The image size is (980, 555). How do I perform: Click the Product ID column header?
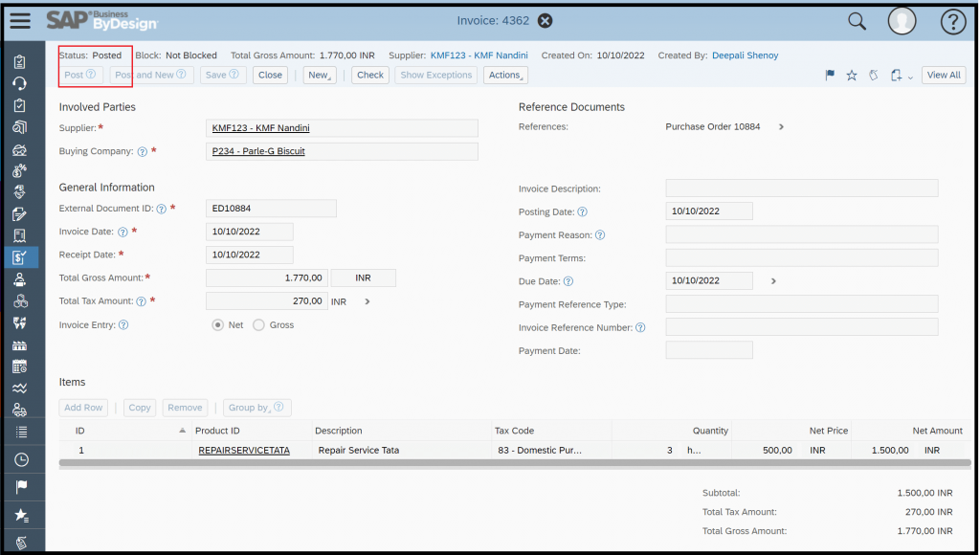pos(217,431)
